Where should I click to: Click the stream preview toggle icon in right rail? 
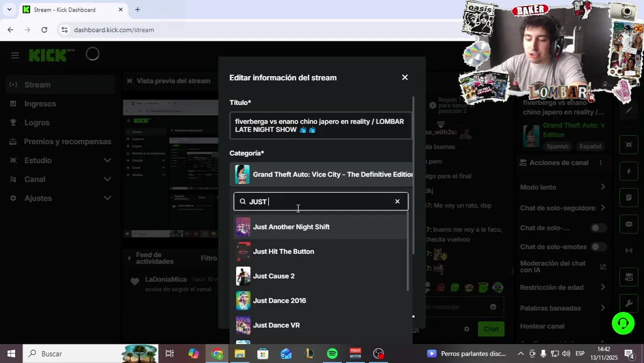point(629,145)
